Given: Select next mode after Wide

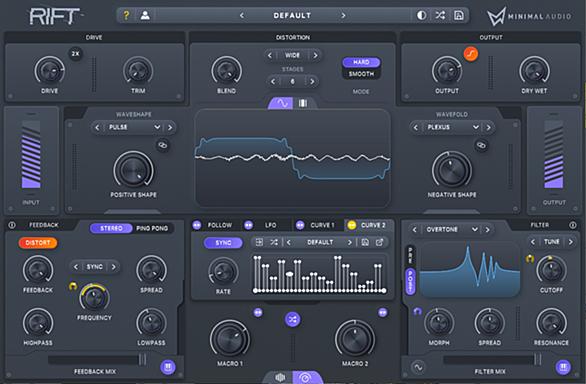Looking at the screenshot, I should click(x=315, y=55).
